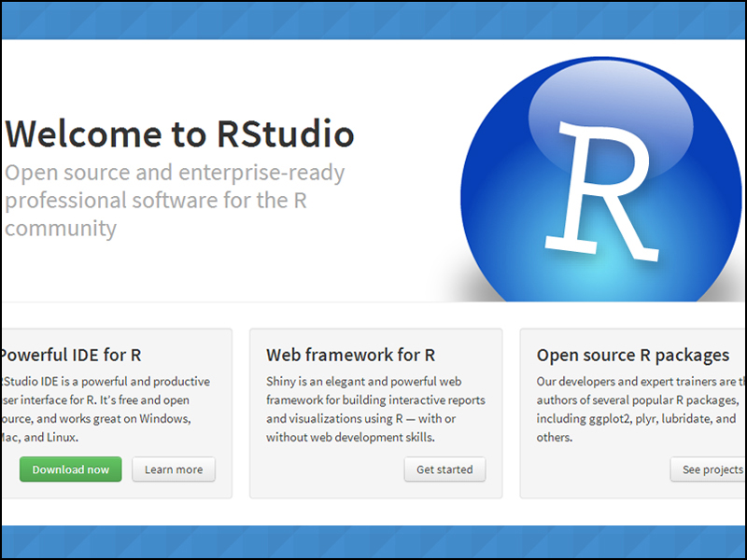Click the Powerful IDE for R heading

[70, 356]
